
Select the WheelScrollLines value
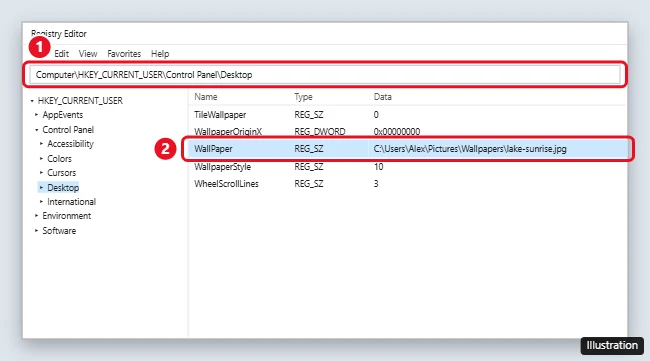coord(226,184)
